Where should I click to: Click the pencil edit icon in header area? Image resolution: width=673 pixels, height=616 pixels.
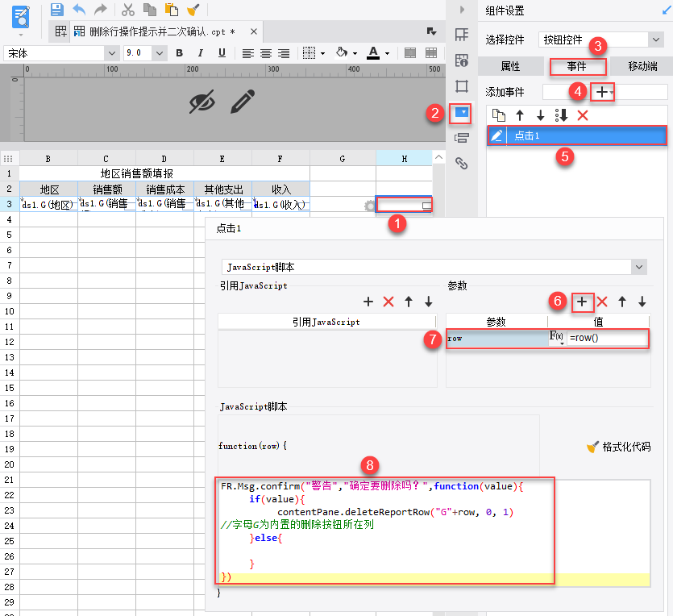coord(243,102)
